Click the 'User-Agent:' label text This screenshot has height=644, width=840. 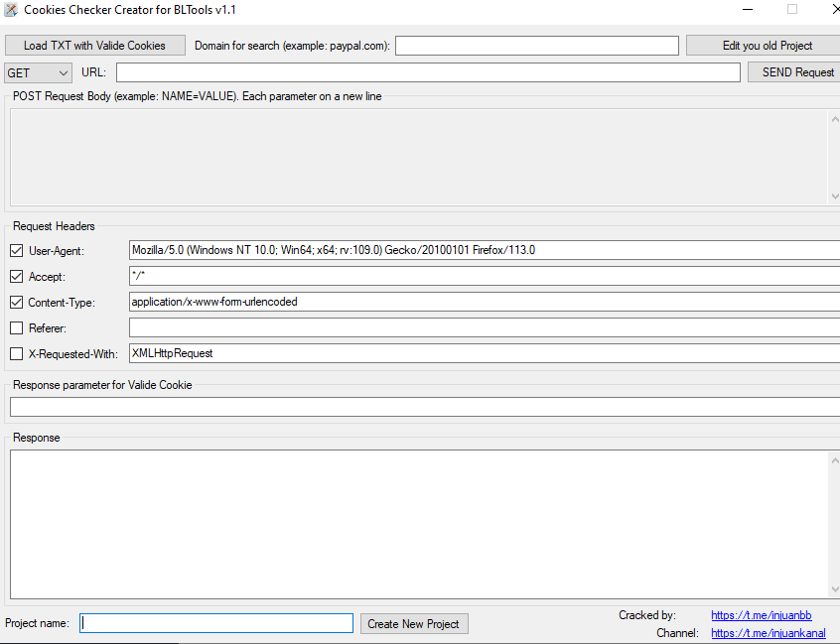57,251
